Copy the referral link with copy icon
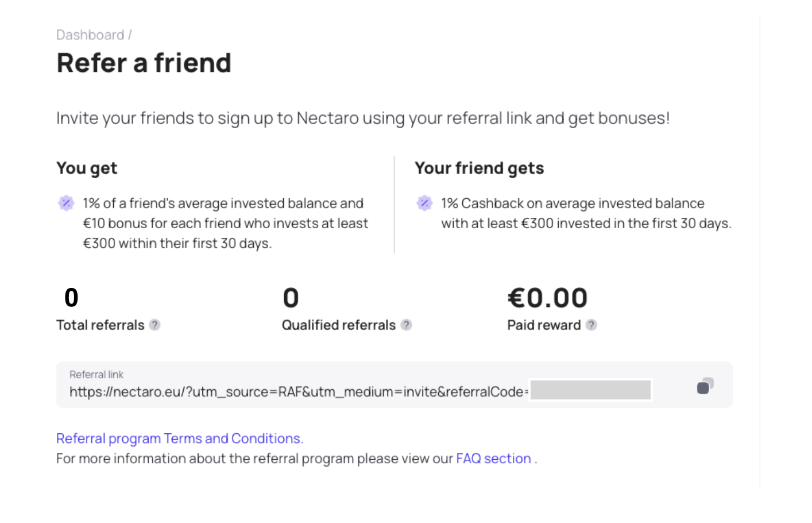The width and height of the screenshot is (812, 523). [705, 386]
